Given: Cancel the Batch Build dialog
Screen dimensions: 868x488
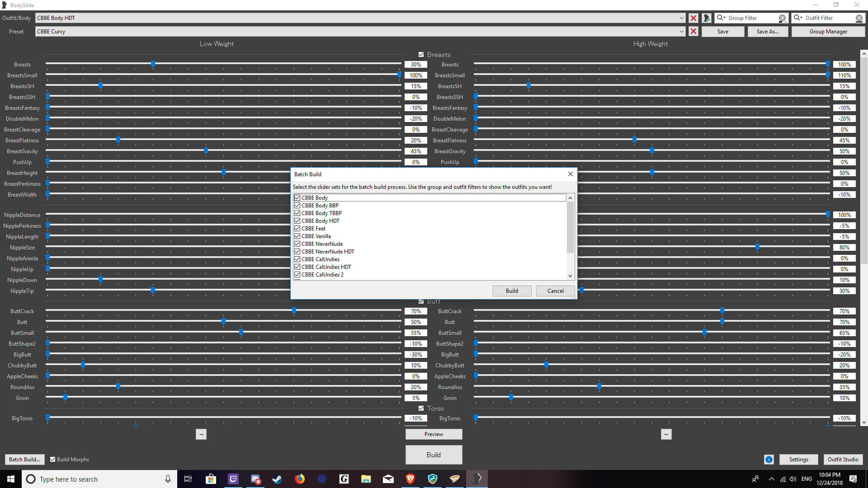Looking at the screenshot, I should point(556,291).
